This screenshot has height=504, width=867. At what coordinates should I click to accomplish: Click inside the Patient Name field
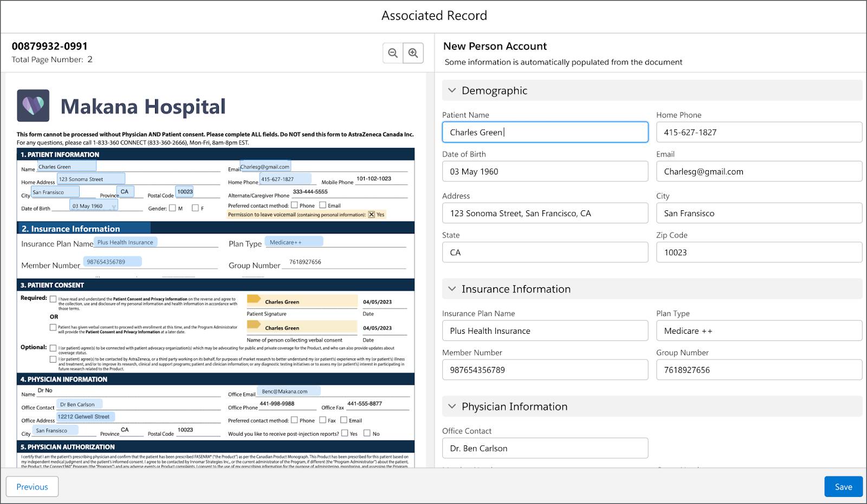[545, 132]
